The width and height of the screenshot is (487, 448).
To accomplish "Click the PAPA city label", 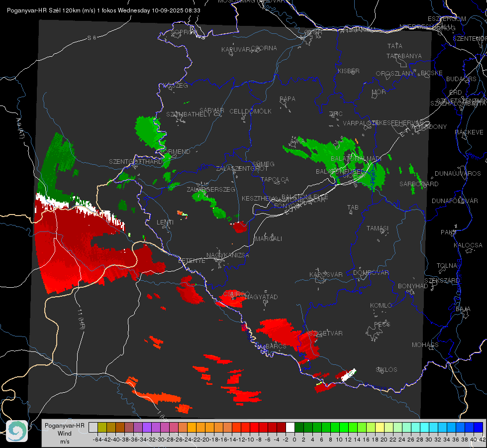I will coord(288,99).
